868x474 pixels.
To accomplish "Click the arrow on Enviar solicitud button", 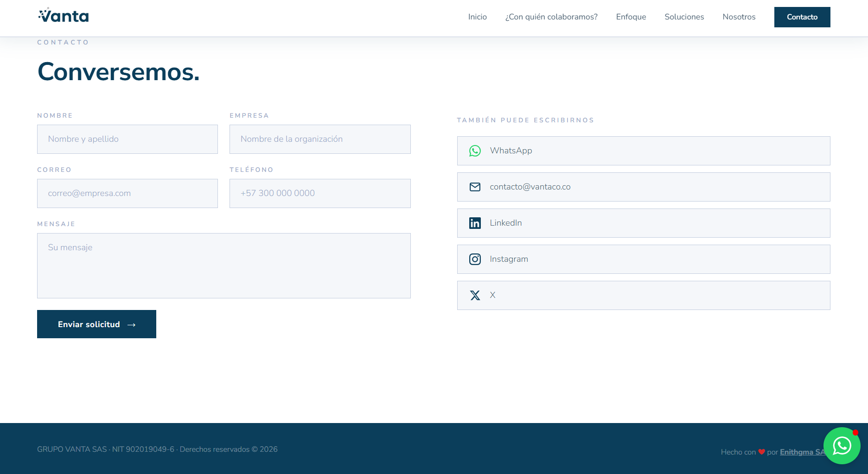I will click(x=132, y=325).
